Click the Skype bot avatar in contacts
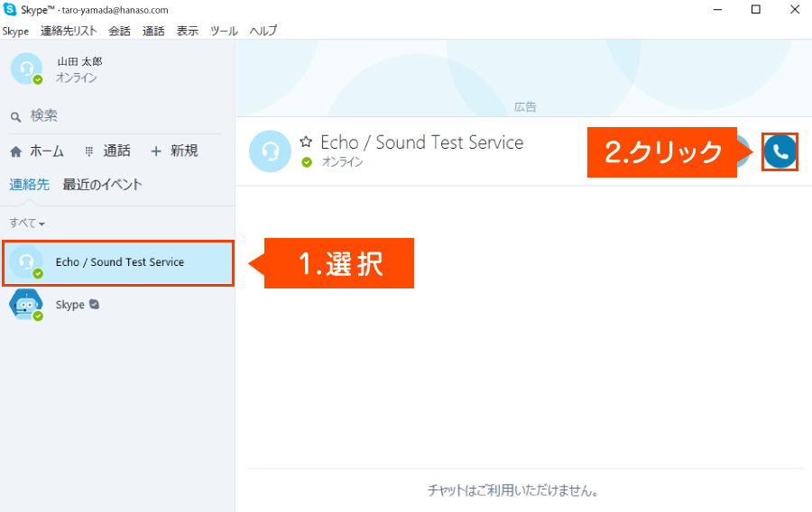 [x=26, y=305]
